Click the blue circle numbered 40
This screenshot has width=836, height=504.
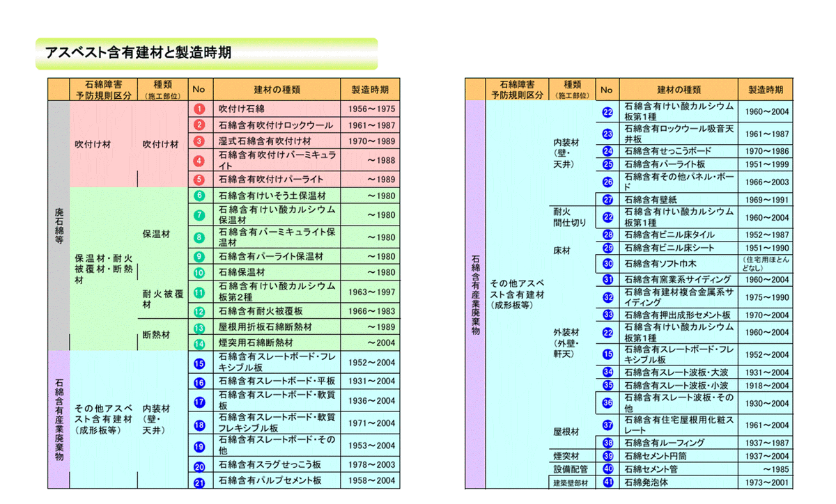(x=607, y=469)
